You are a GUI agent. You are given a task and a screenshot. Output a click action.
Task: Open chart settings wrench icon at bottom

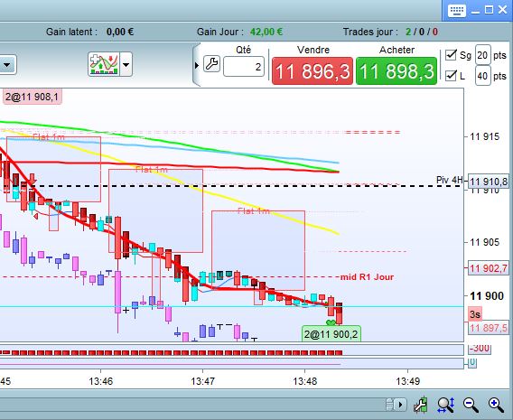pyautogui.click(x=421, y=405)
